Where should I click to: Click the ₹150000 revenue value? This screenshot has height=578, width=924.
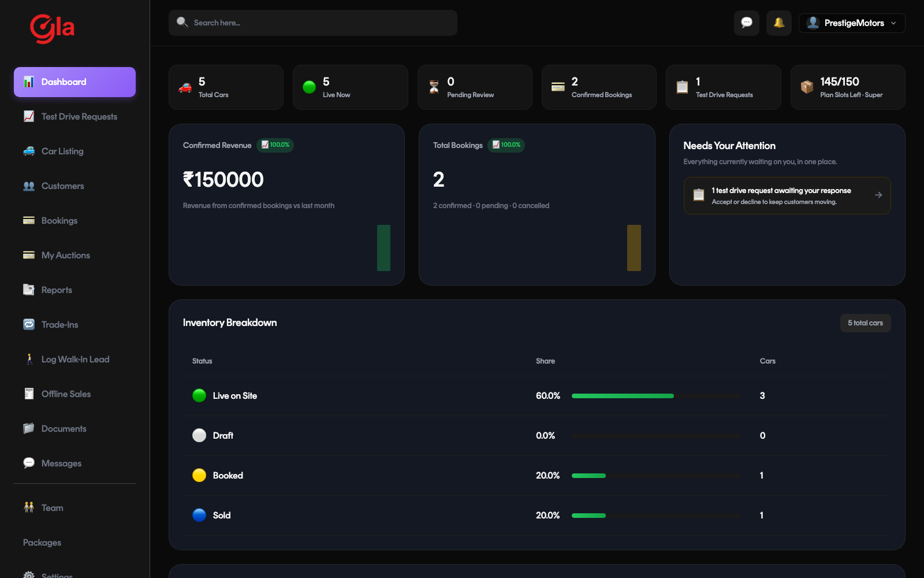(x=223, y=180)
